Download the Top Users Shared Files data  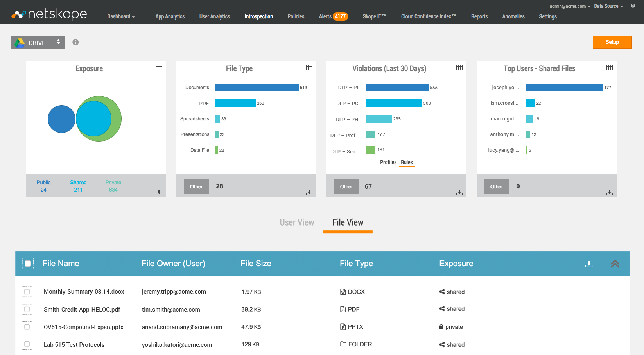[610, 192]
